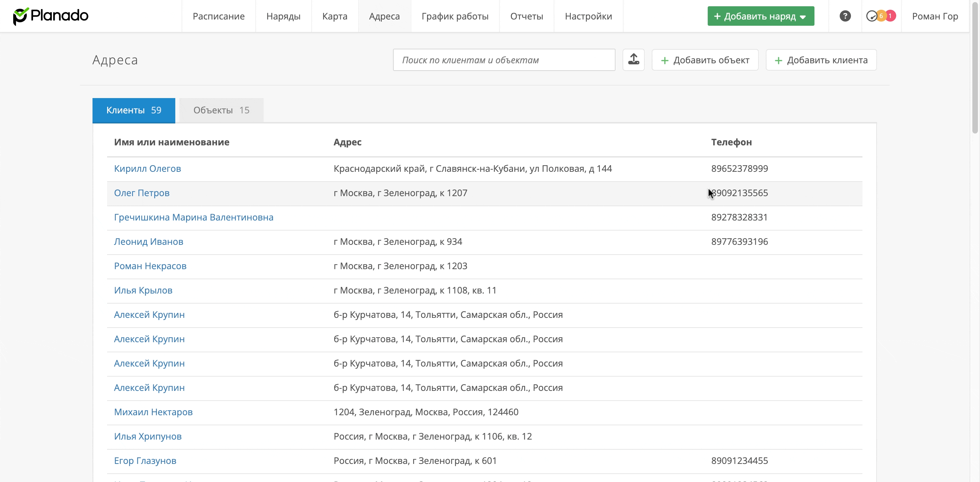Select the Клиенты tab
Image resolution: width=980 pixels, height=482 pixels.
point(134,110)
